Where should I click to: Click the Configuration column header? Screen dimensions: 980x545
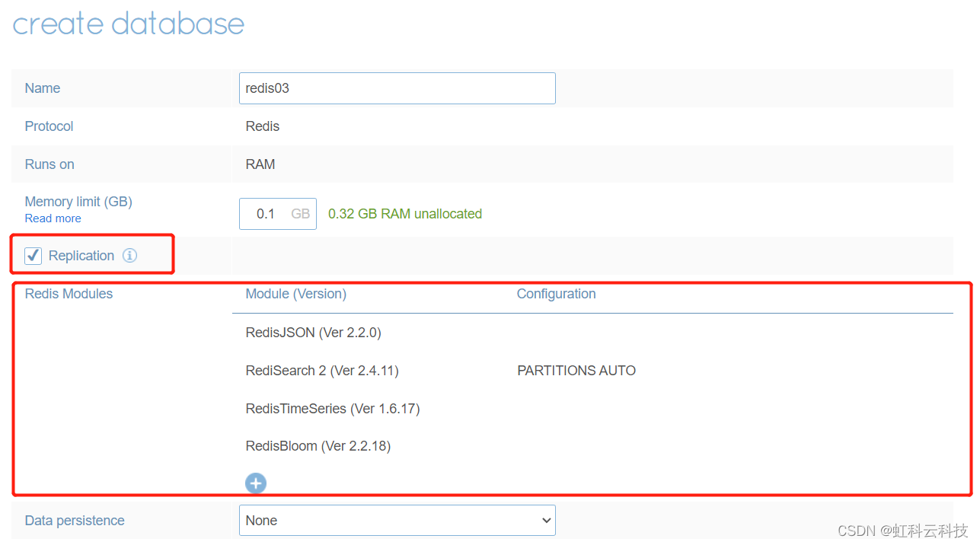[x=556, y=294]
